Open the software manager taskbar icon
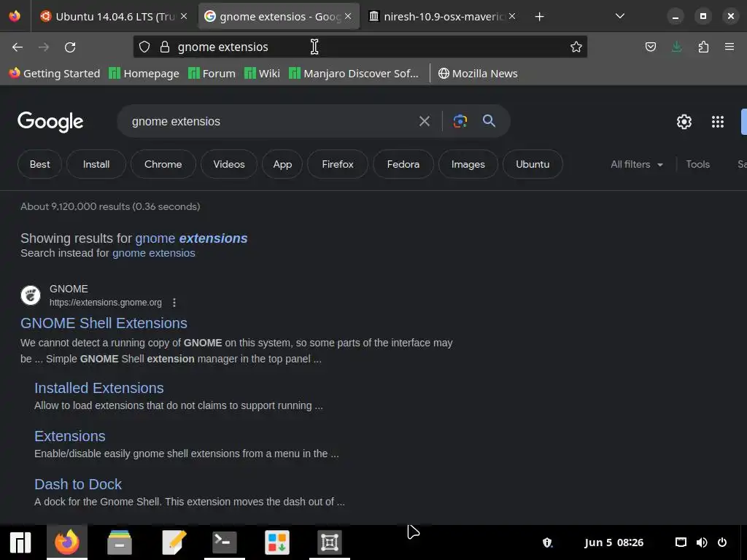Screen dimensions: 747x560 click(x=277, y=542)
